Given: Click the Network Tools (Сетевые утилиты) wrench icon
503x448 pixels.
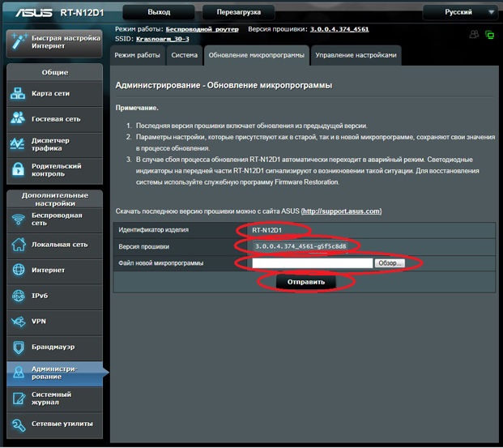Looking at the screenshot, I should click(19, 425).
